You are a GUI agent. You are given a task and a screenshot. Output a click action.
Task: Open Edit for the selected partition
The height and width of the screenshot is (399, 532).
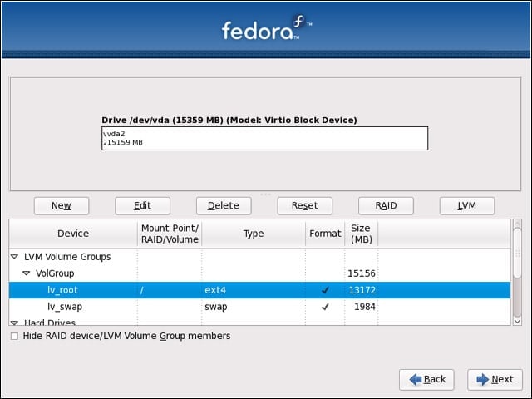tap(142, 205)
